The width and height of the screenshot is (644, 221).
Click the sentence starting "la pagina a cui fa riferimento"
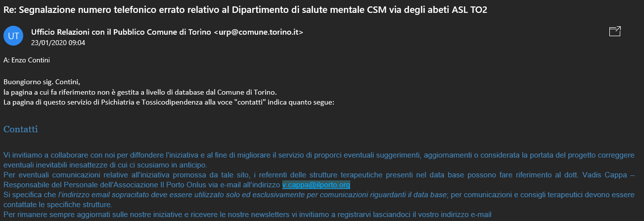(x=140, y=92)
